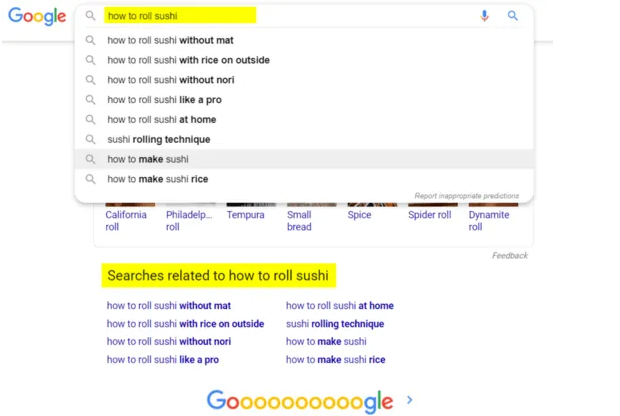
Task: Click the Google logo at top left
Action: [37, 16]
